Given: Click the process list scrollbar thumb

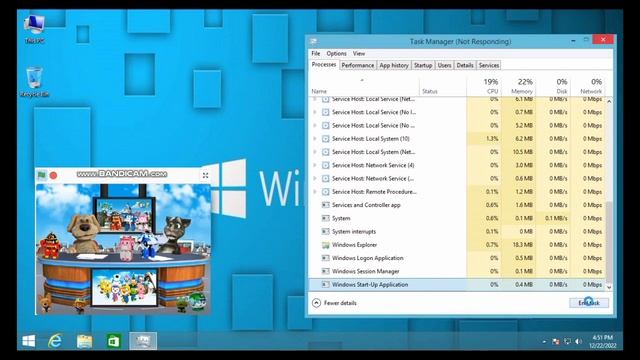Looking at the screenshot, I should pos(609,241).
